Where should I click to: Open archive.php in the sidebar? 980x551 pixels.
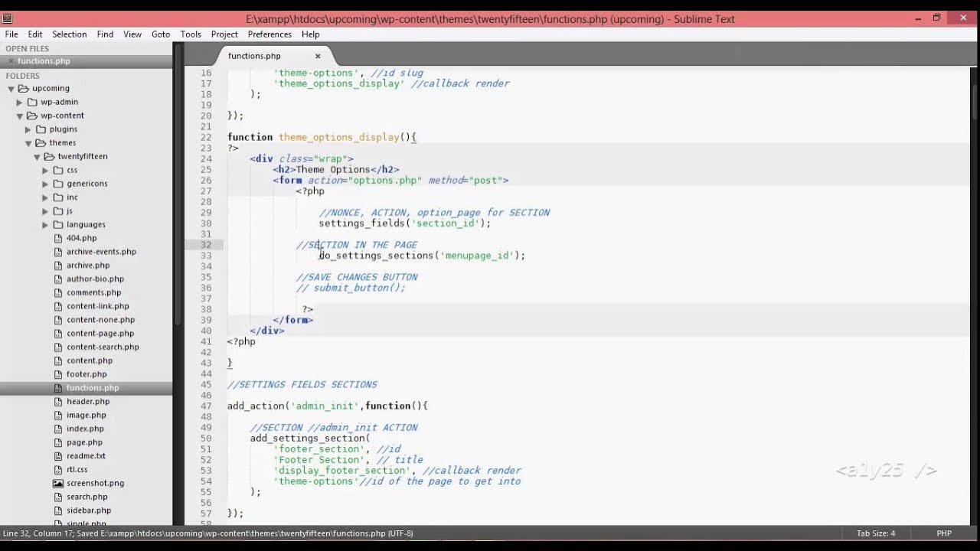pyautogui.click(x=88, y=266)
